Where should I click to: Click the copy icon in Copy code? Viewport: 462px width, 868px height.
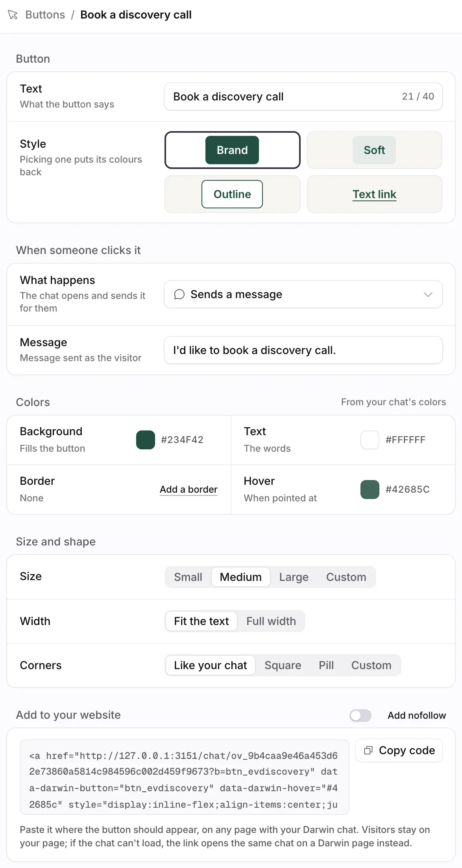pos(368,750)
